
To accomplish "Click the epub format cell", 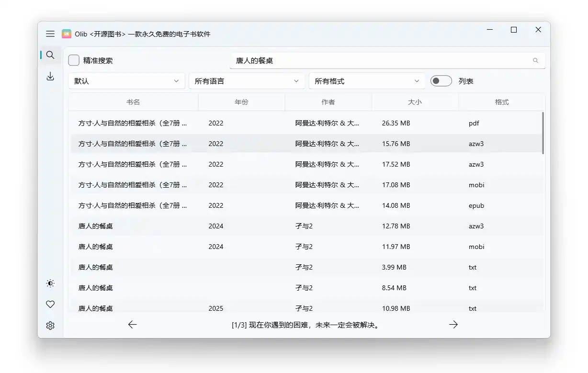I will coord(476,205).
